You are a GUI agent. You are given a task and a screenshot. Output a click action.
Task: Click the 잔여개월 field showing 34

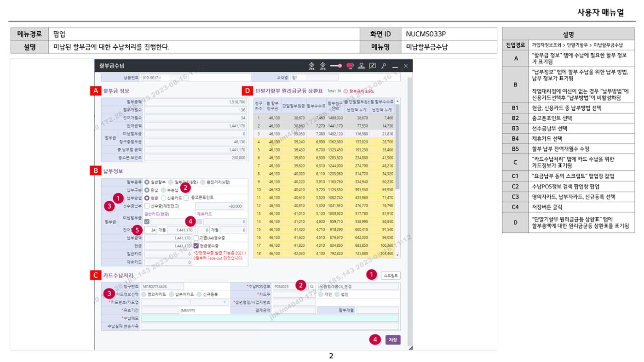(x=151, y=230)
